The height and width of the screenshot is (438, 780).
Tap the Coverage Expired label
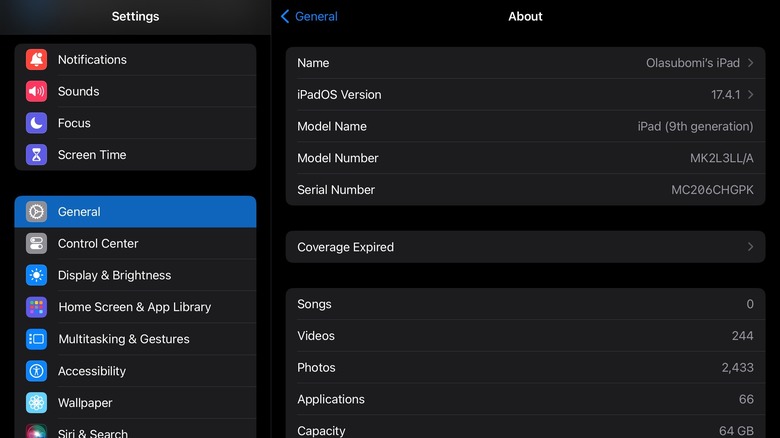pyautogui.click(x=346, y=247)
